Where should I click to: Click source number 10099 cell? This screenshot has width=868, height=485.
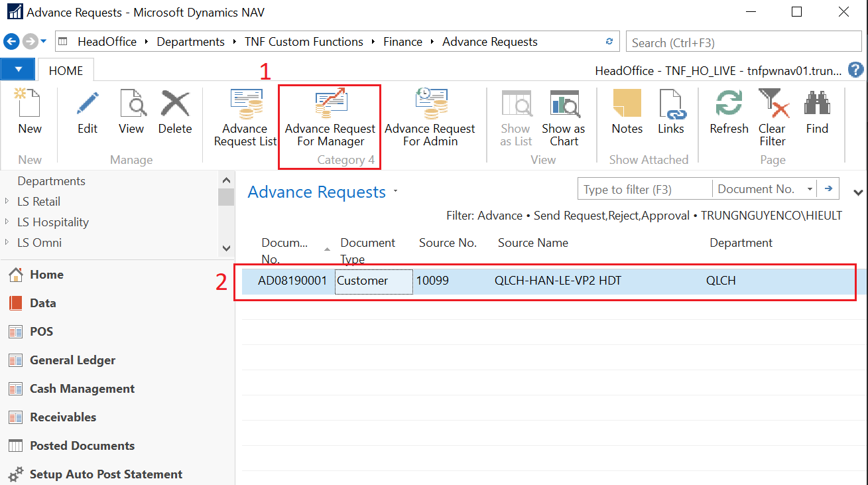(432, 281)
